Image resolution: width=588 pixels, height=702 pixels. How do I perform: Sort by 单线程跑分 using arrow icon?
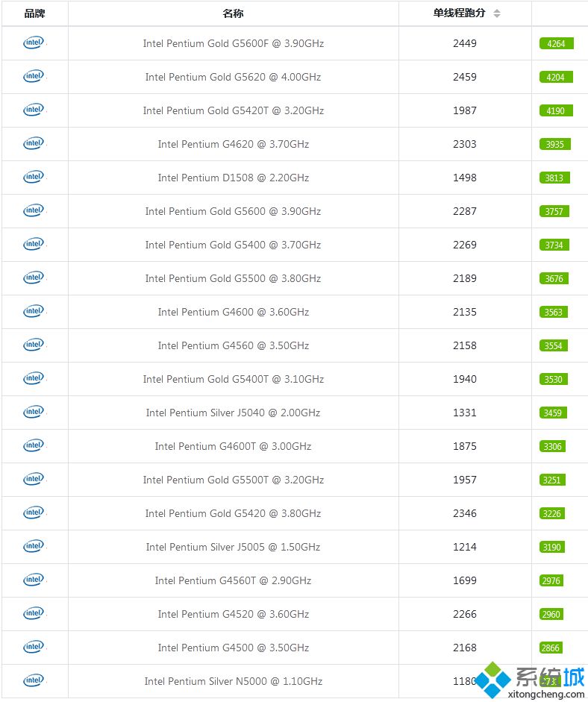pos(497,13)
